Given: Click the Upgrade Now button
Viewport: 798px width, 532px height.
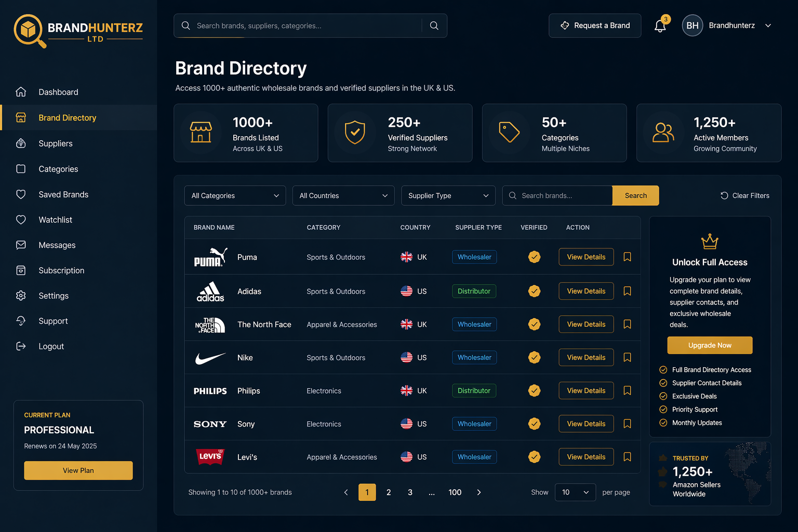Looking at the screenshot, I should coord(710,345).
